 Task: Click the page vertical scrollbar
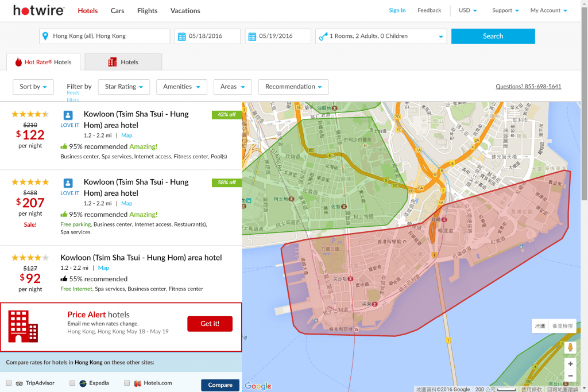coord(585,105)
